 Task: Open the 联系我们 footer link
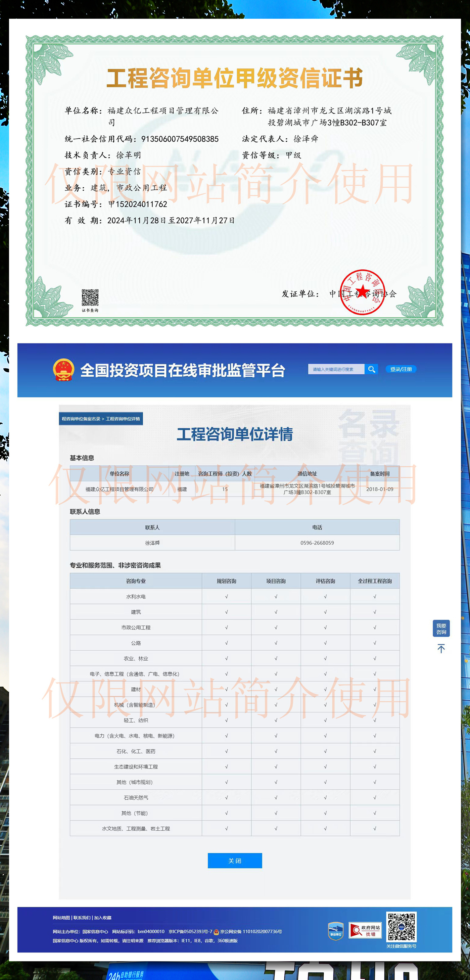82,918
